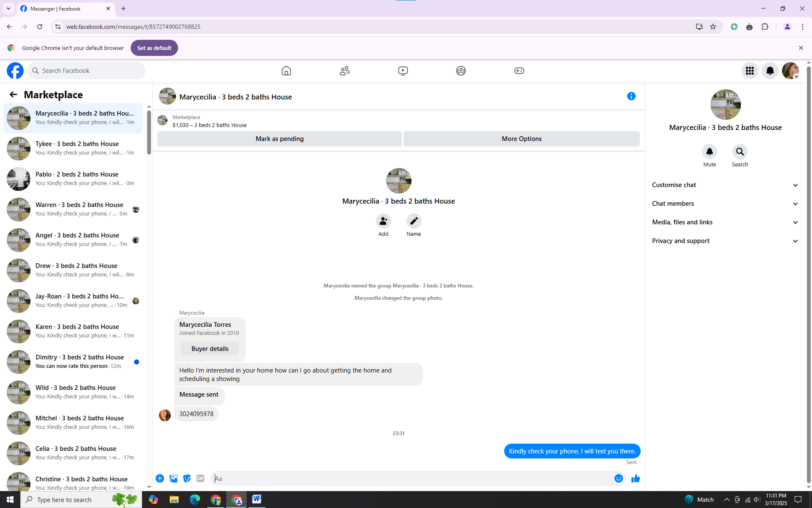Send a thumbs-up like
Screen dimensions: 812x508
(x=636, y=478)
